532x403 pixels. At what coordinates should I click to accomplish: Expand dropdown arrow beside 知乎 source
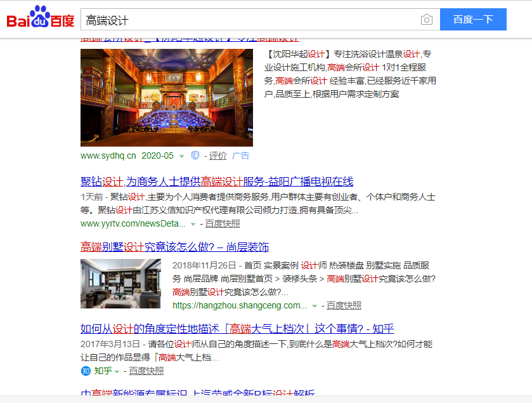[117, 371]
